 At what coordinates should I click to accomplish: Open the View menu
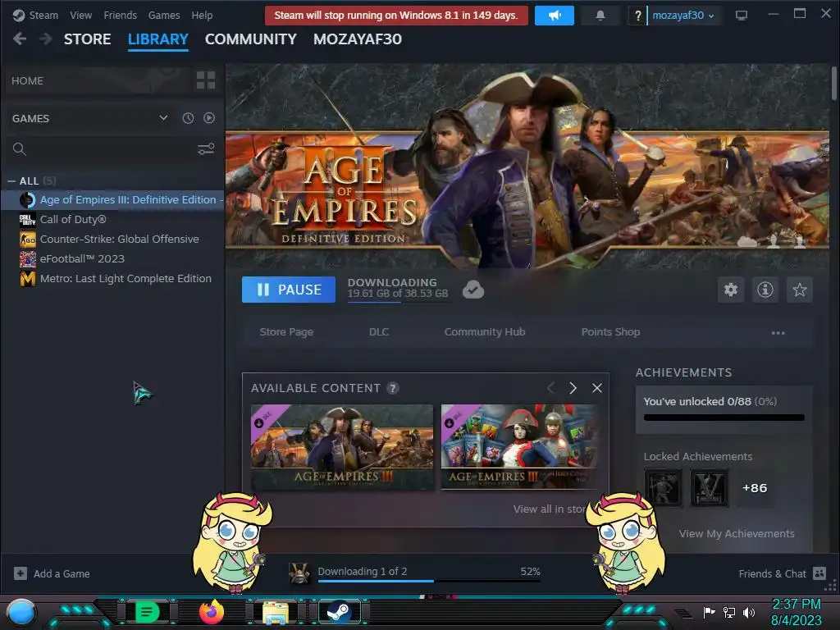click(80, 15)
